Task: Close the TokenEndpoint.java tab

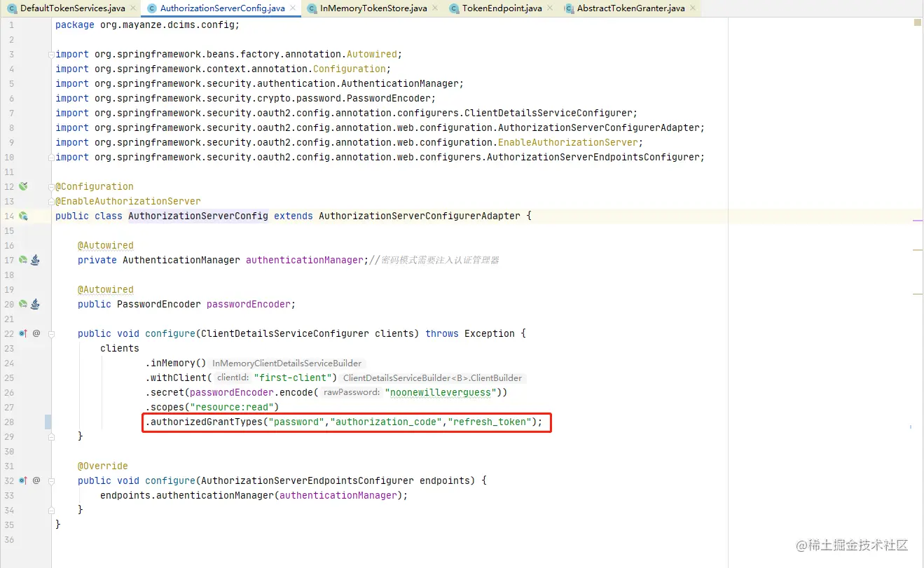Action: coord(549,8)
